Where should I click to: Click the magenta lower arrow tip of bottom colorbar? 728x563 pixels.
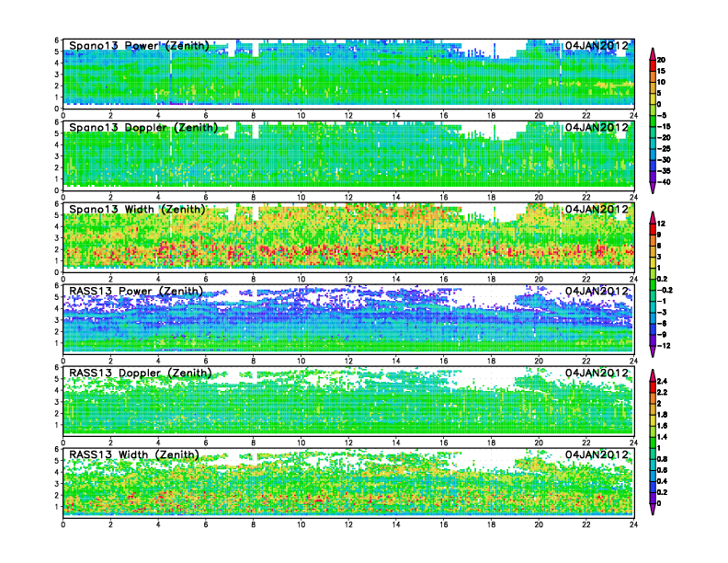point(653,510)
